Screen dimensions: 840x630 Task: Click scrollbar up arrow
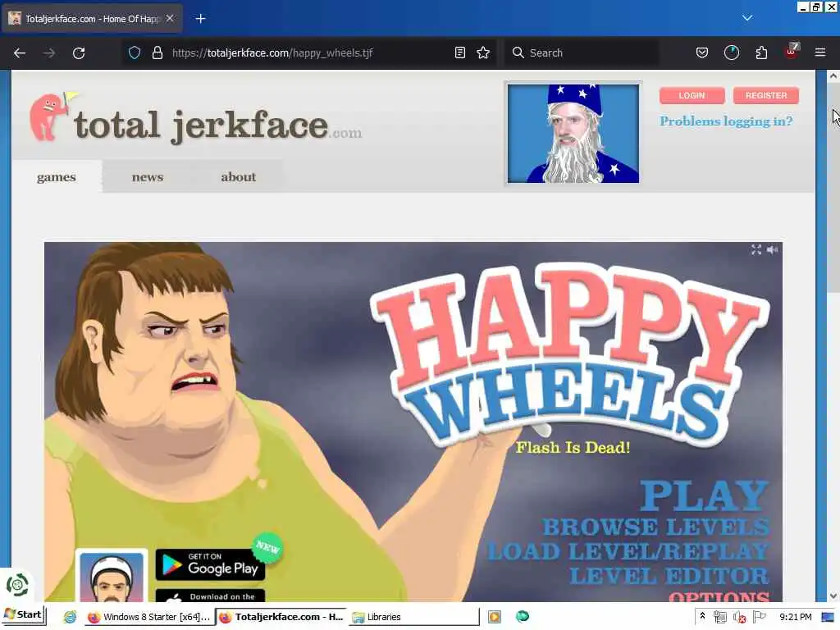pyautogui.click(x=833, y=76)
